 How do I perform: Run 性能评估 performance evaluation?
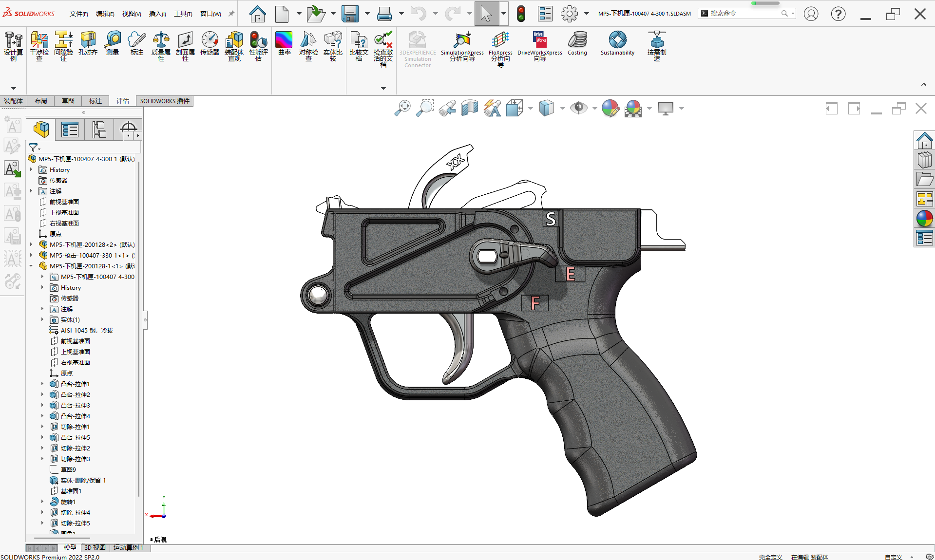258,46
